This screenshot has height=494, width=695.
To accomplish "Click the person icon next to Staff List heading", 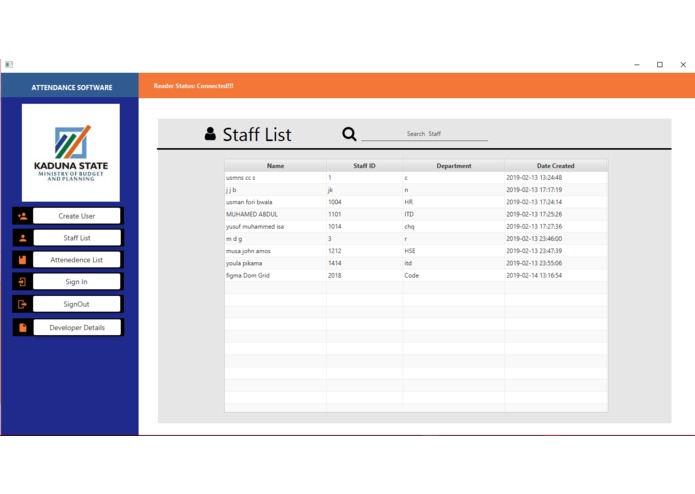I will [x=210, y=133].
